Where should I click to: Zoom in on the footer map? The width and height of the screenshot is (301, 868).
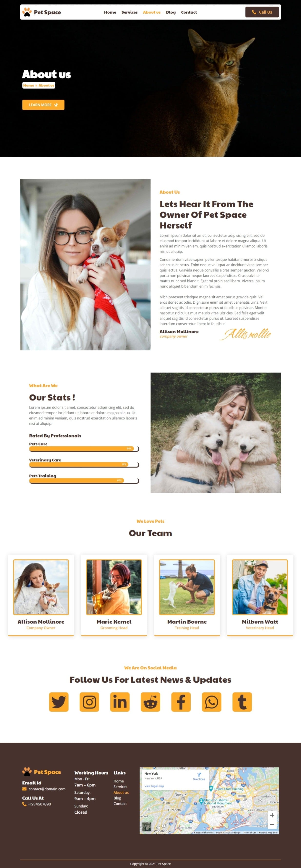(272, 815)
